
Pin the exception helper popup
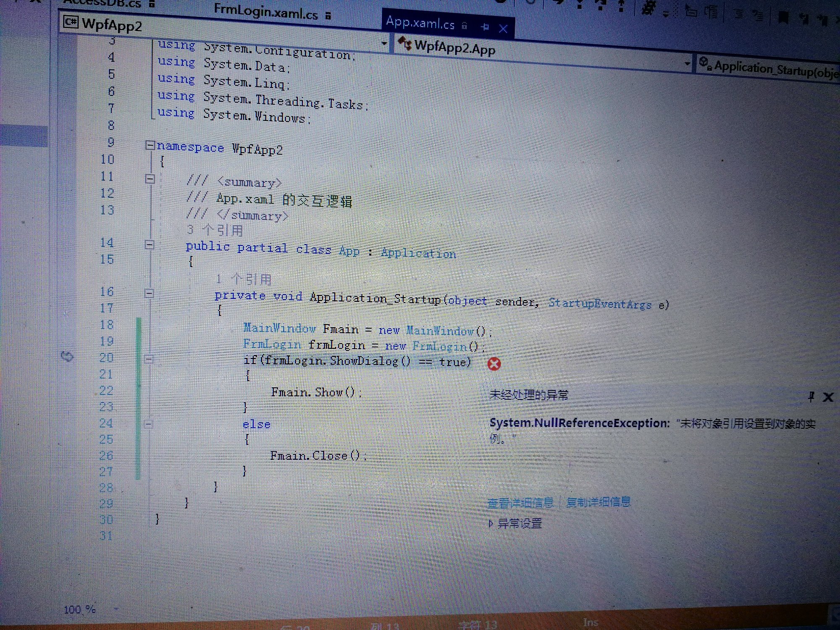pos(811,396)
